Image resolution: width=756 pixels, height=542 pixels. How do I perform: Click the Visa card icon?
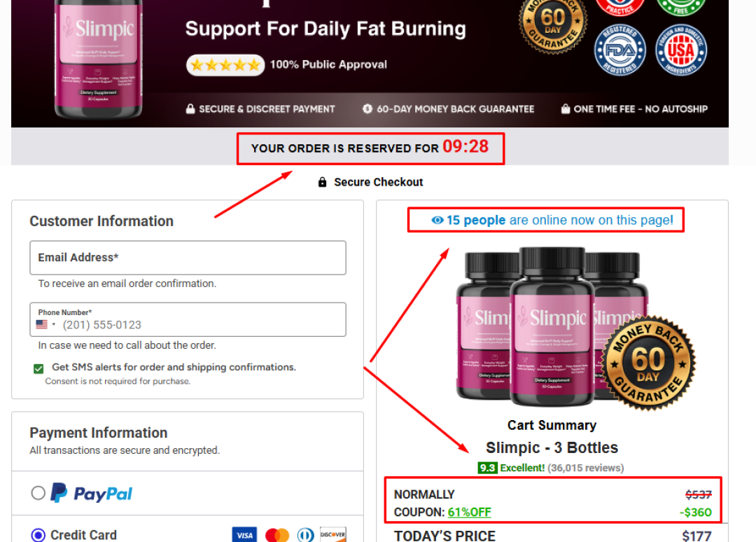244,535
